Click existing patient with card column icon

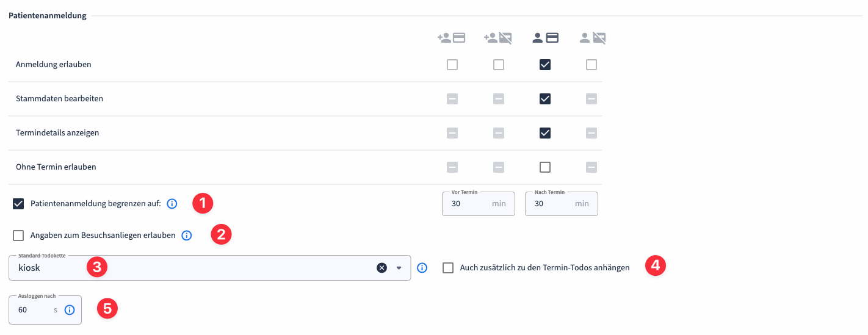click(x=545, y=38)
